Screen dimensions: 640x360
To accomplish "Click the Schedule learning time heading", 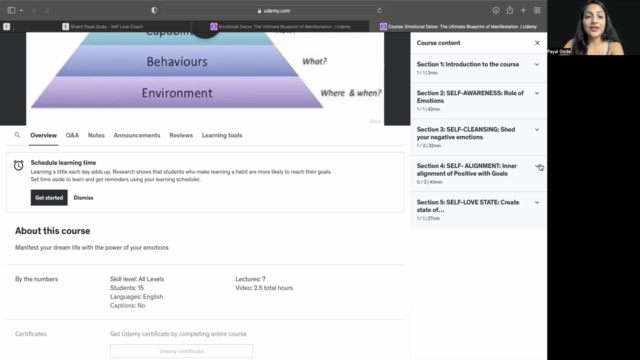I will point(63,162).
